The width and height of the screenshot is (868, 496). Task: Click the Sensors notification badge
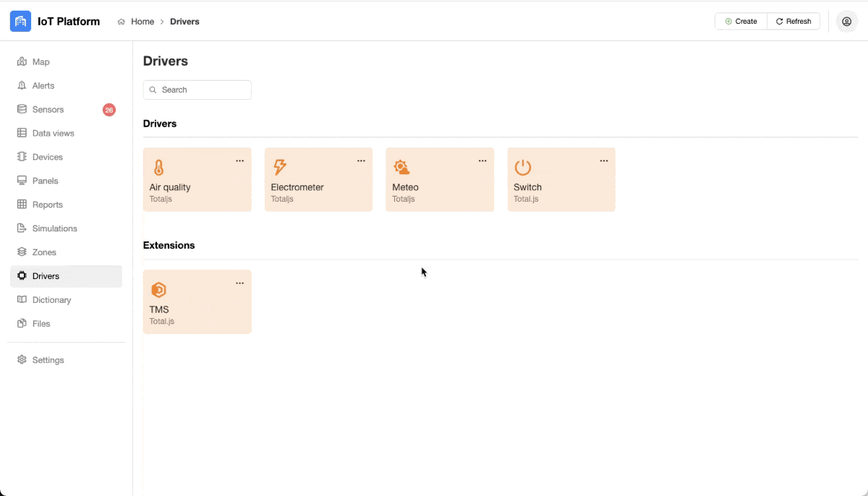[x=109, y=110]
